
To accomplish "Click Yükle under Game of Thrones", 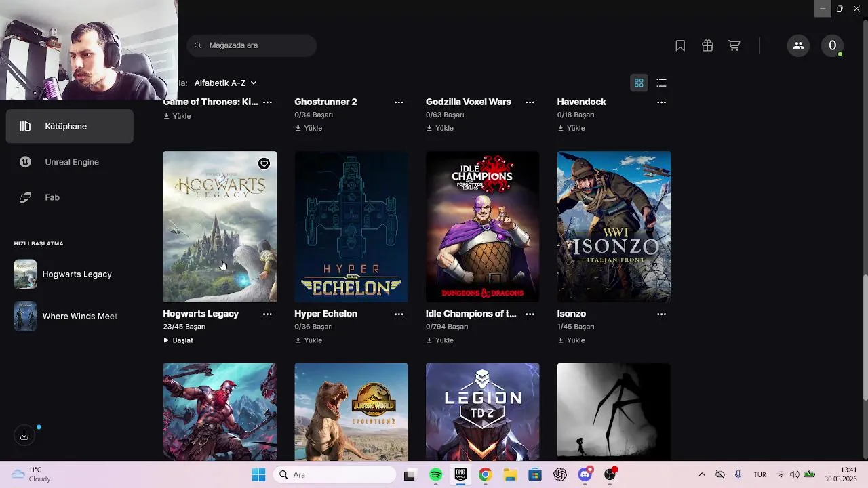I will [178, 116].
